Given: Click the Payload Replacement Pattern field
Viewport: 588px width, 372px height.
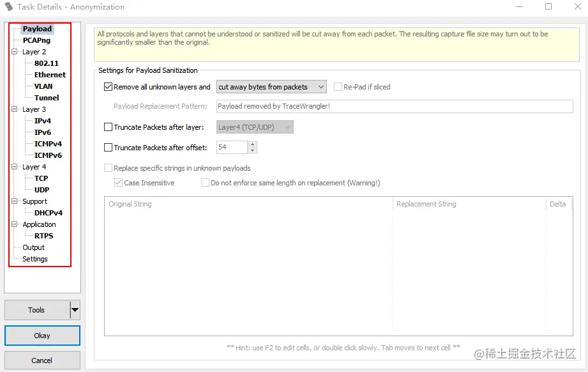Looking at the screenshot, I should pyautogui.click(x=395, y=106).
